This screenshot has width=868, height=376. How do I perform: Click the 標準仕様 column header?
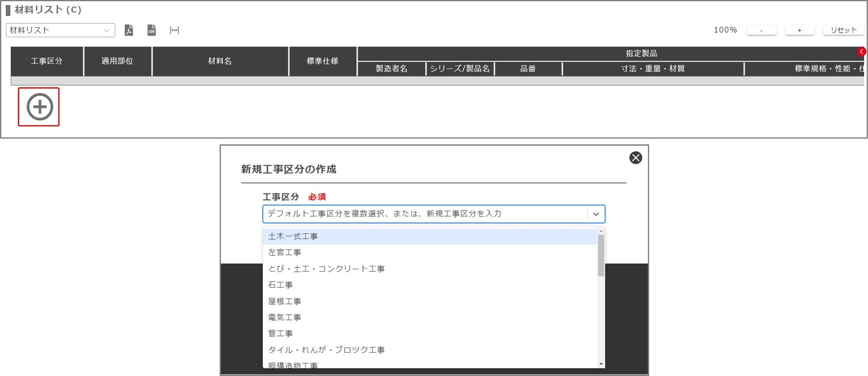323,61
